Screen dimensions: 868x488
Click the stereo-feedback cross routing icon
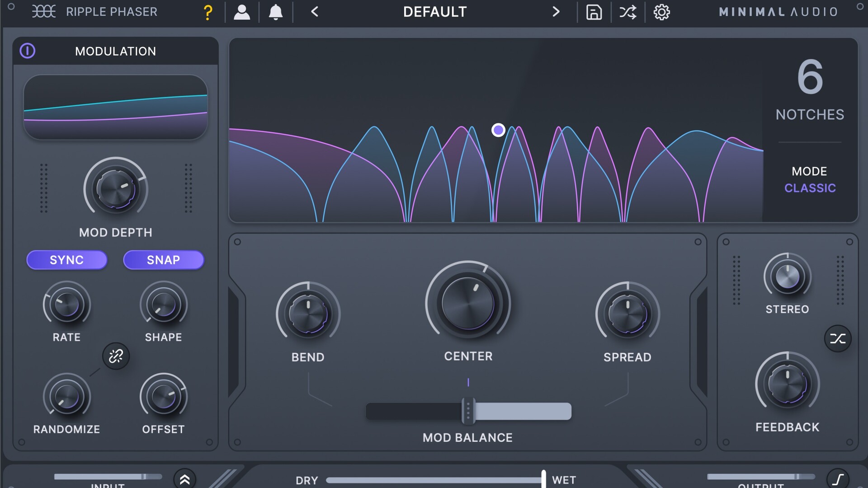pyautogui.click(x=838, y=338)
